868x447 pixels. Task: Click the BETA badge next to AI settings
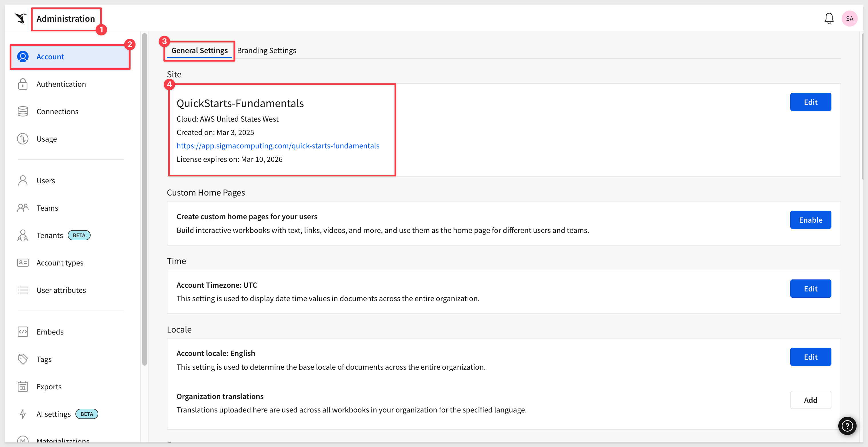click(x=87, y=414)
